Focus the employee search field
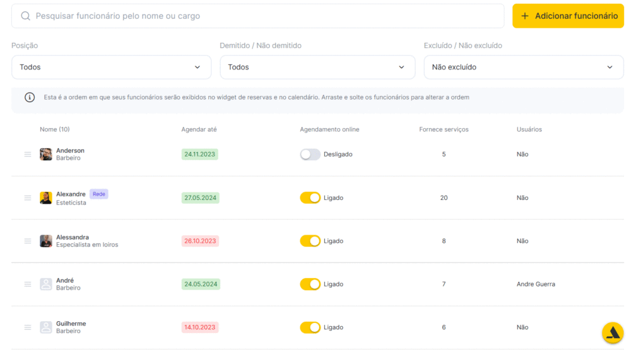Image resolution: width=631 pixels, height=364 pixels. pos(257,16)
